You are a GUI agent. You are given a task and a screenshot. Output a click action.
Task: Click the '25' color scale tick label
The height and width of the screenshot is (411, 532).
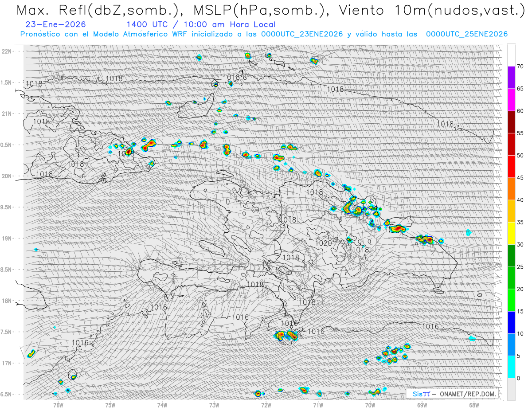click(x=520, y=266)
